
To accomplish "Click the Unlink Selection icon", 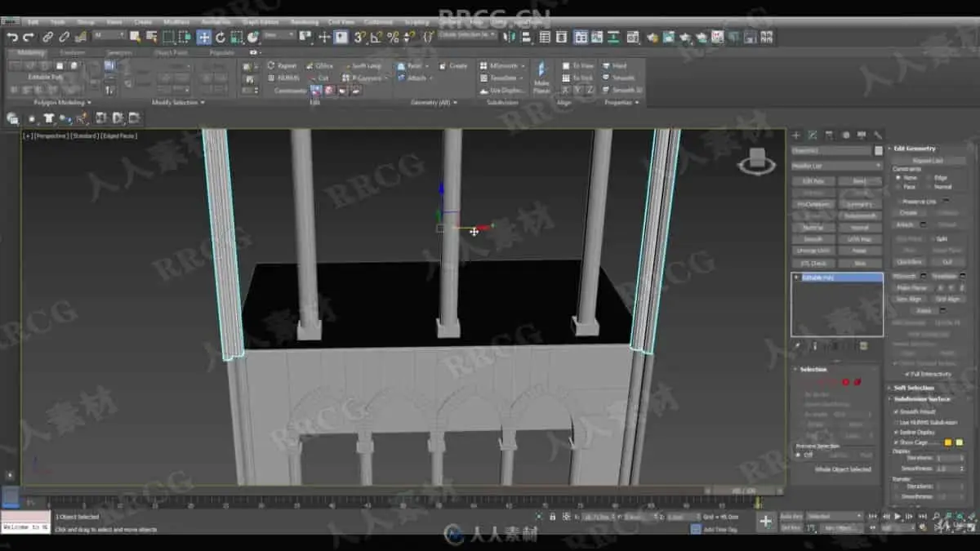I will pos(65,37).
